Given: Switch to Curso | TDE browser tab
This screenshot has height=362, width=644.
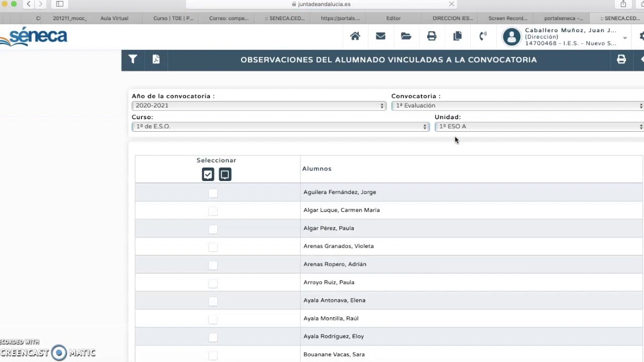Looking at the screenshot, I should 174,18.
